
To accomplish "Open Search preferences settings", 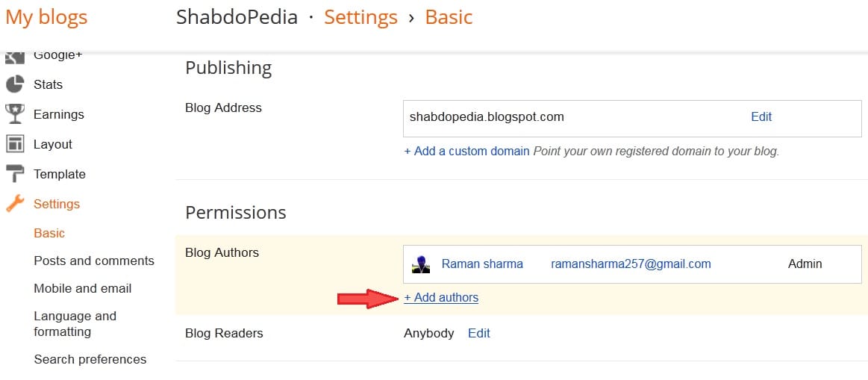I will point(90,360).
